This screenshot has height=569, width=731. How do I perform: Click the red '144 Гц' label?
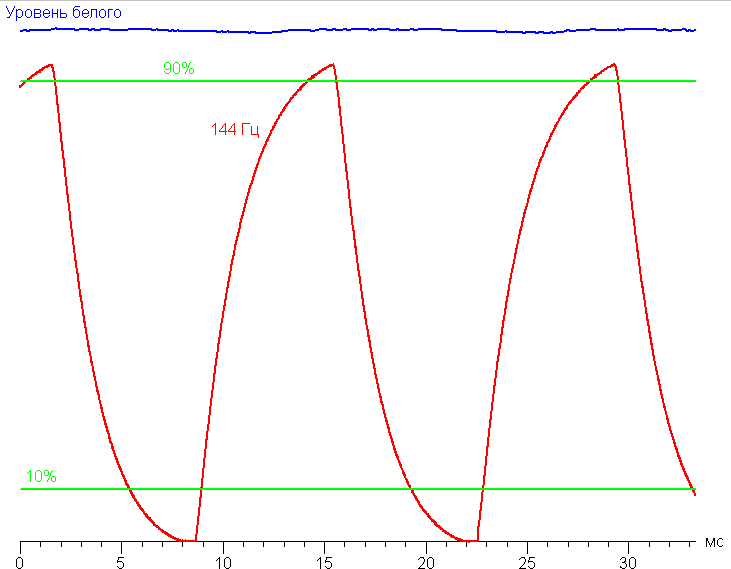point(235,130)
